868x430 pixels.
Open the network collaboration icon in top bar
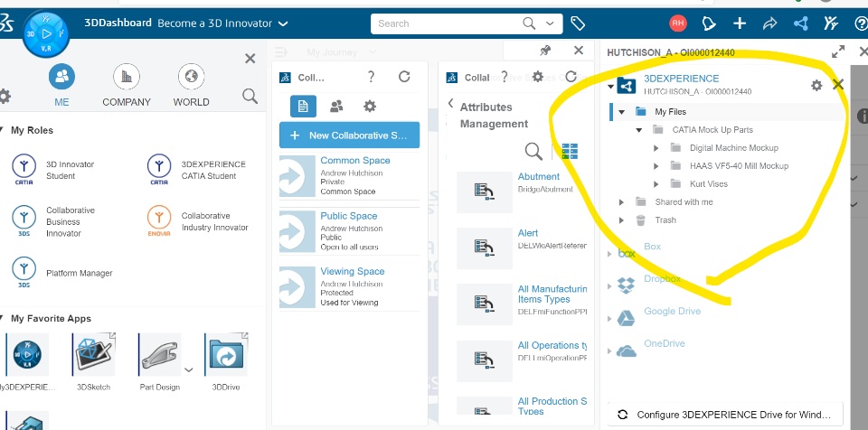pyautogui.click(x=800, y=23)
